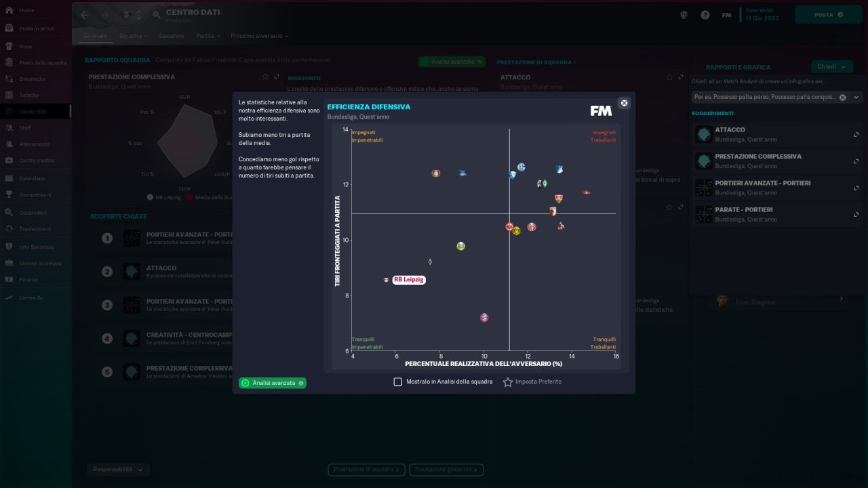Toggle Analisi avanzata in Rapporto Squadra header
The width and height of the screenshot is (868, 488).
[x=452, y=62]
